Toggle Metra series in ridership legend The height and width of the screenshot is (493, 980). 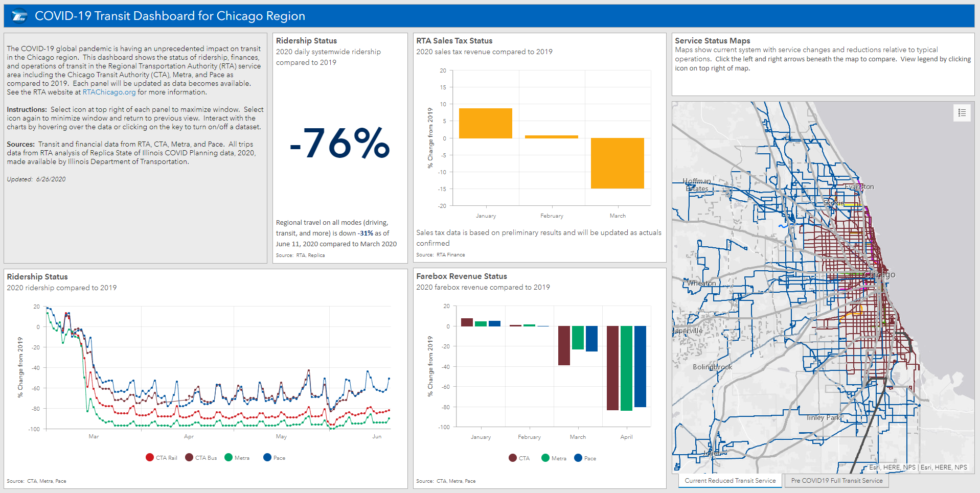237,458
